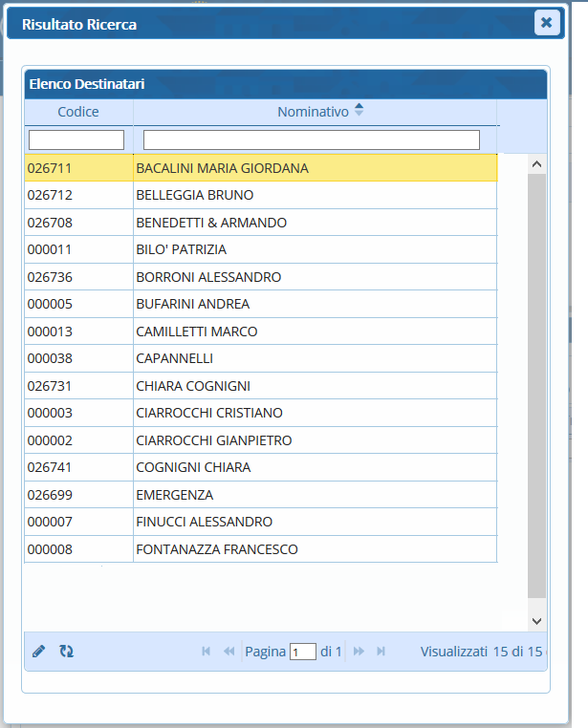Click the pencil edit icon in footer
The height and width of the screenshot is (728, 588).
(x=39, y=651)
